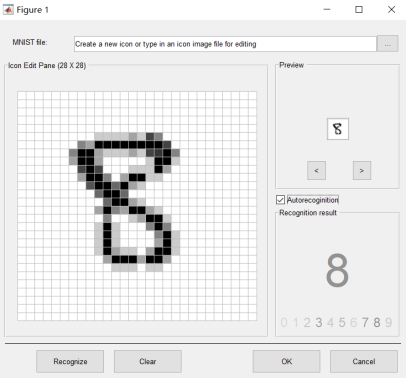The width and height of the screenshot is (407, 378).
Task: Cancel the dialog
Action: click(x=364, y=361)
